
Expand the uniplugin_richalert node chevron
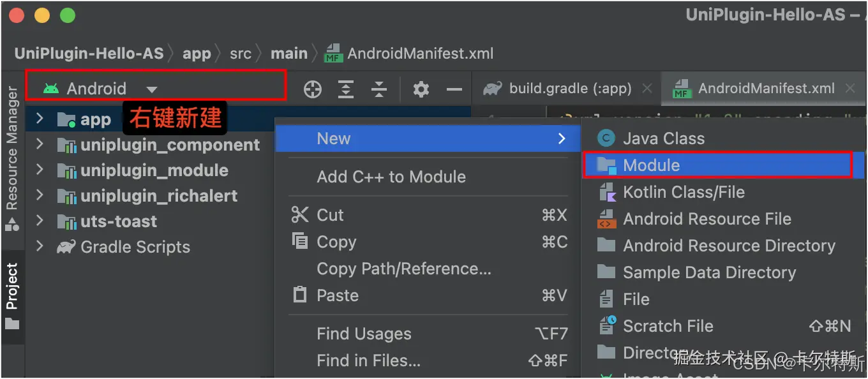click(x=40, y=195)
